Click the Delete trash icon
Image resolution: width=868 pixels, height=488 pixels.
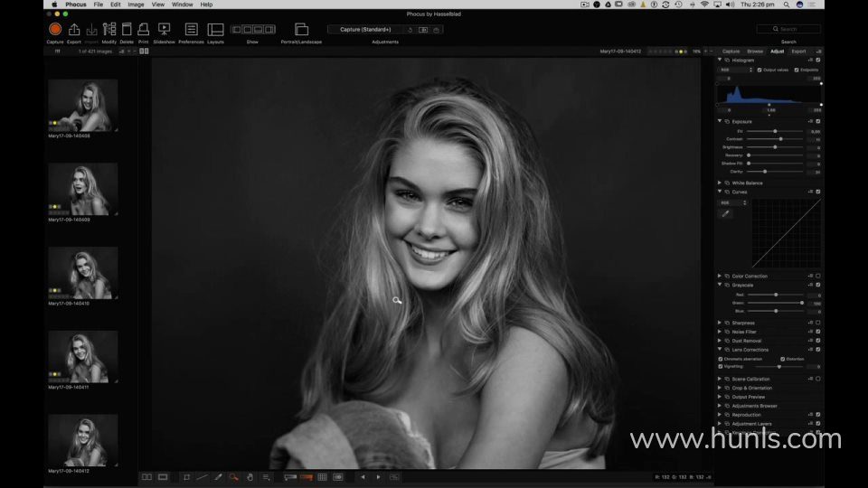(127, 29)
